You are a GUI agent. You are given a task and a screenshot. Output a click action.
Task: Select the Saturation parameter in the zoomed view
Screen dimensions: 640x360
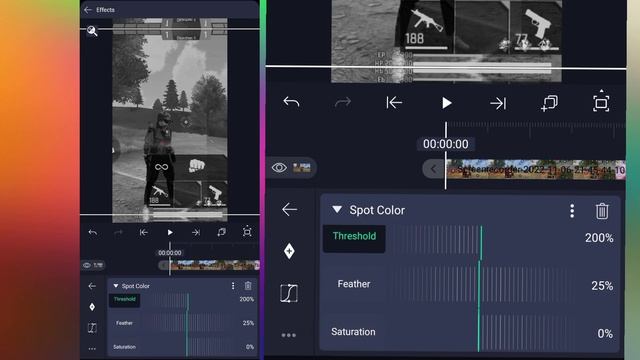(x=353, y=332)
